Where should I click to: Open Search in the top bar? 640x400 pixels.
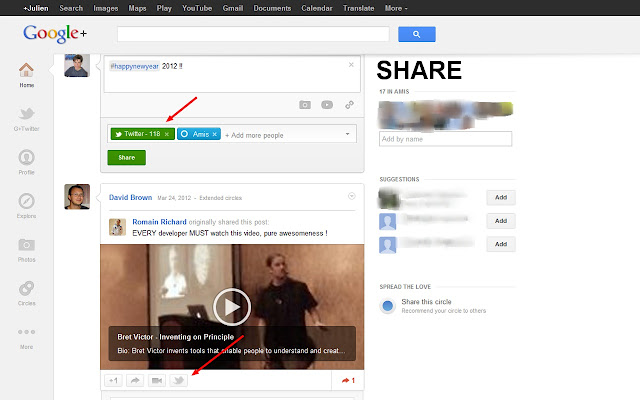pos(71,8)
